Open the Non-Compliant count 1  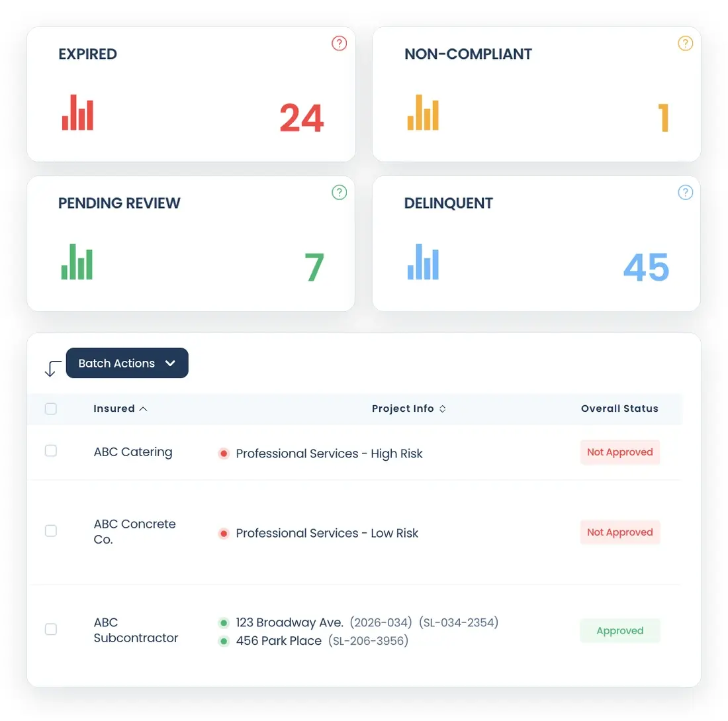663,118
